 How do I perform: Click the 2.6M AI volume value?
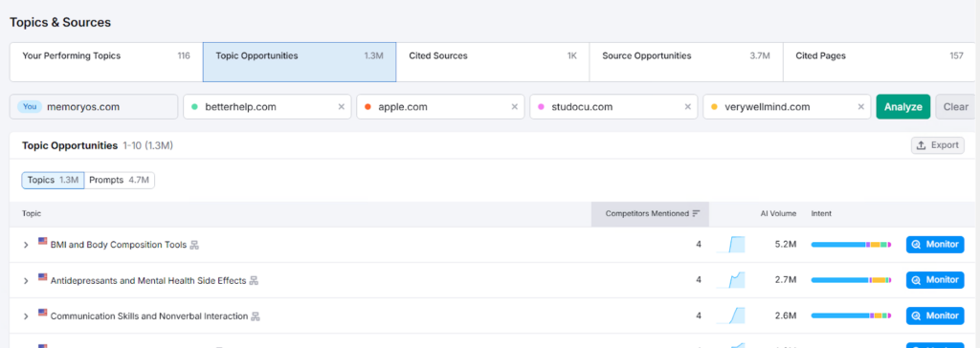pos(786,315)
